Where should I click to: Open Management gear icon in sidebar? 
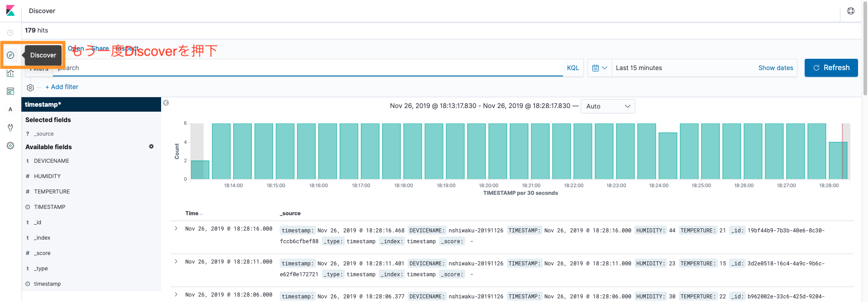click(x=10, y=146)
